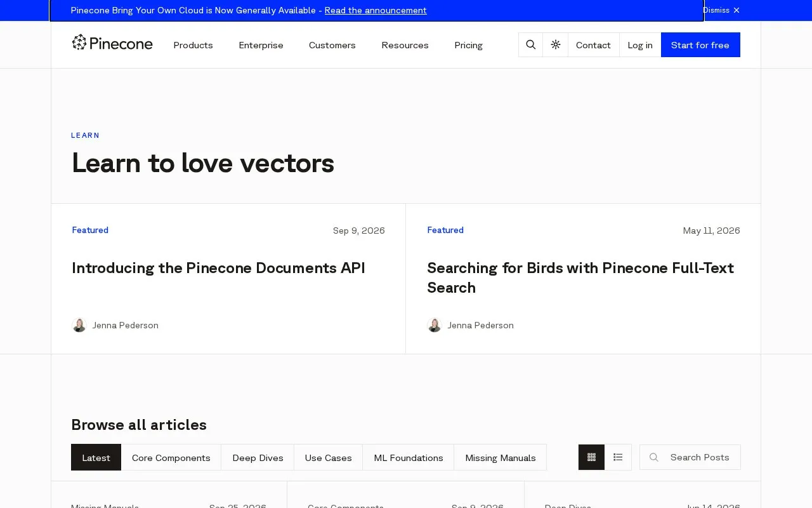The width and height of the screenshot is (812, 508).
Task: Open the Contact page
Action: (x=593, y=44)
